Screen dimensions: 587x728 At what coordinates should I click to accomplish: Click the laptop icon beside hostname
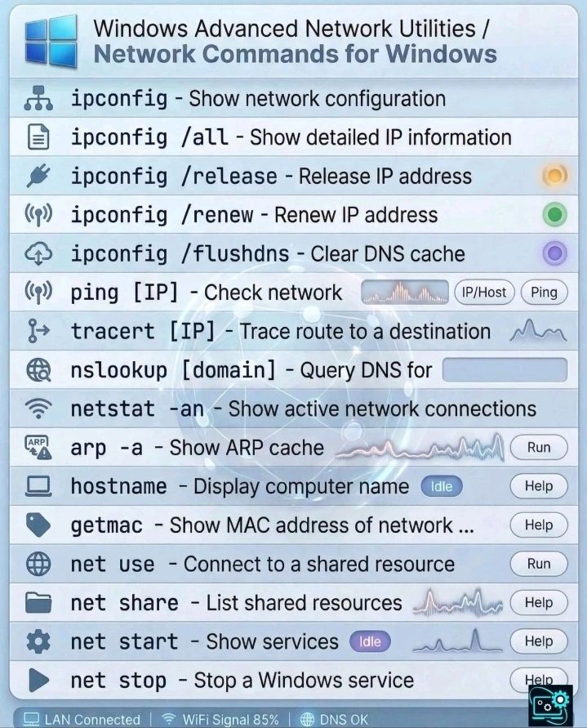point(38,486)
